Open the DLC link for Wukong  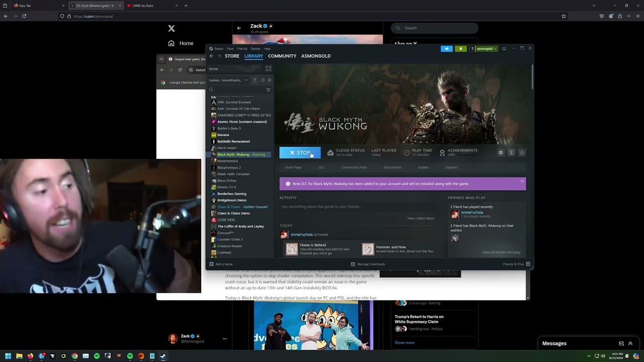point(321,167)
